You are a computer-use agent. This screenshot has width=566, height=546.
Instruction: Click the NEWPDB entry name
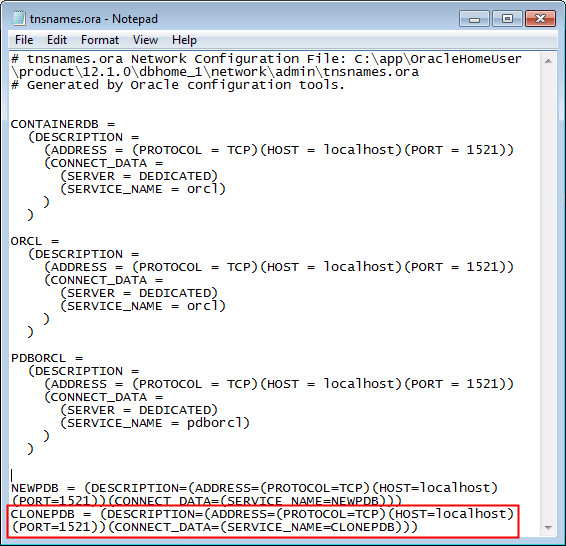(x=35, y=488)
